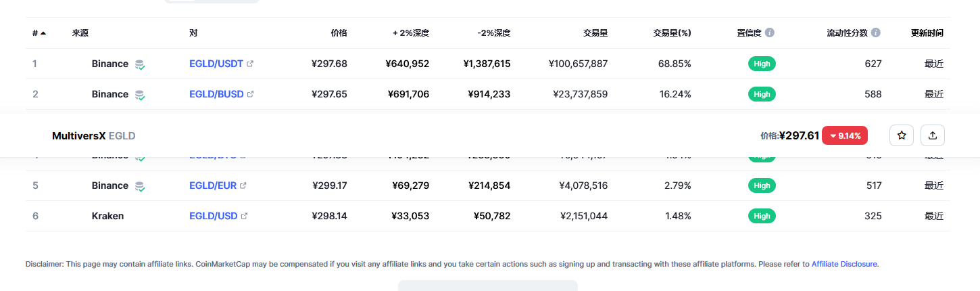Open external link icon beside EGLD/USD
The width and height of the screenshot is (980, 291).
(244, 216)
